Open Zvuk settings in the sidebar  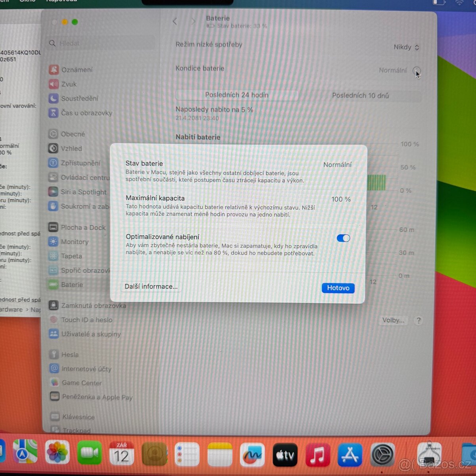pos(70,84)
